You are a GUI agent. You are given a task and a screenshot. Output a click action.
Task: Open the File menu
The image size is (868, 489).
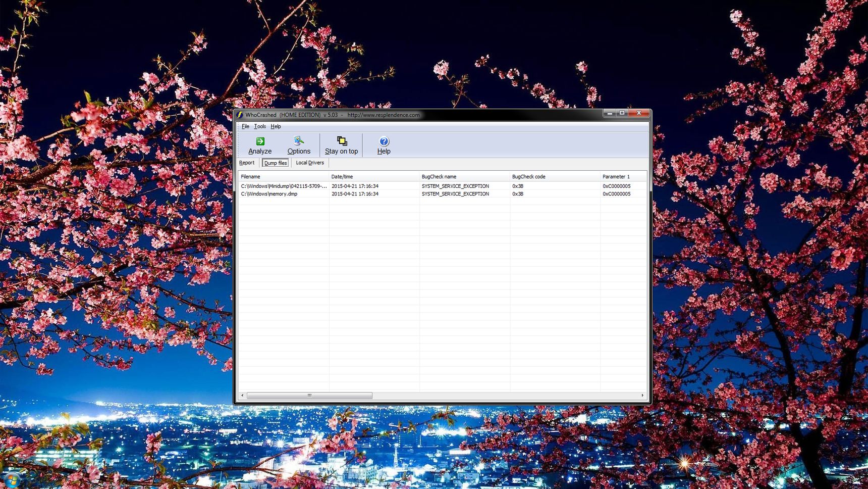245,126
